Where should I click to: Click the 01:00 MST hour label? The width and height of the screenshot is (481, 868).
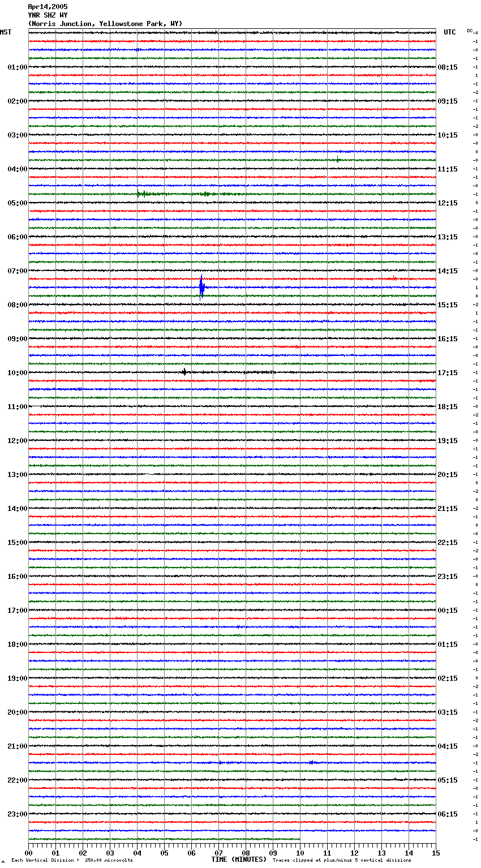click(x=18, y=67)
